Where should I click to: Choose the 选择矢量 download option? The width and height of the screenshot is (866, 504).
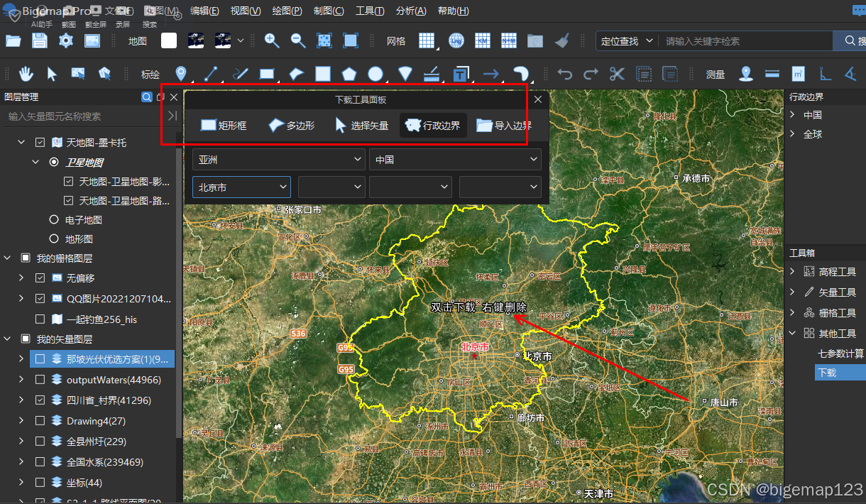[x=361, y=126]
